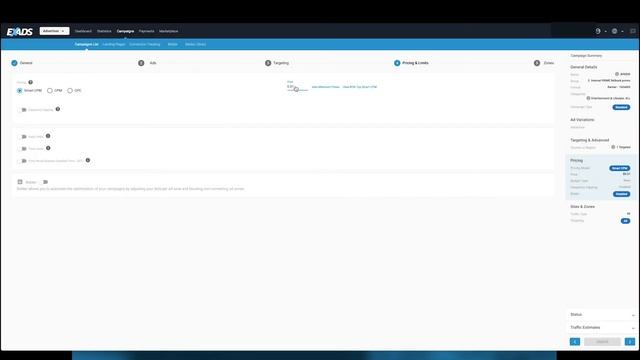The width and height of the screenshot is (640, 360).
Task: Click the Targeting step number icon
Action: pos(268,63)
